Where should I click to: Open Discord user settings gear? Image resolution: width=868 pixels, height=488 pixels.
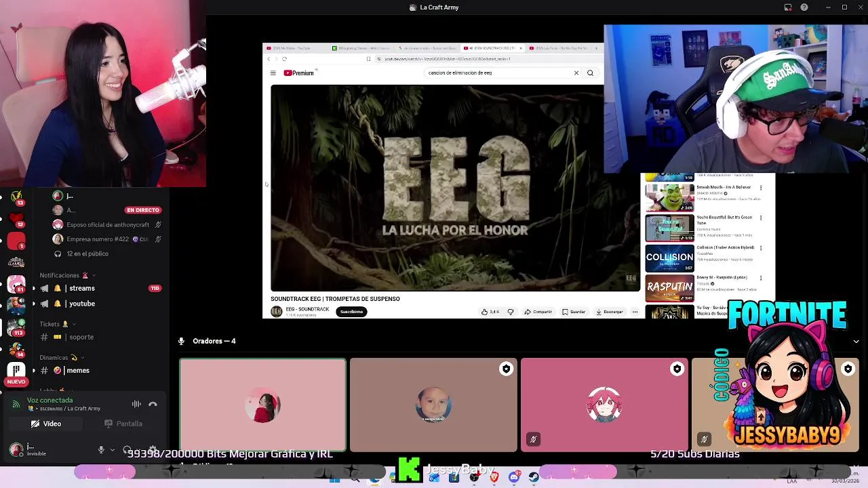(153, 449)
